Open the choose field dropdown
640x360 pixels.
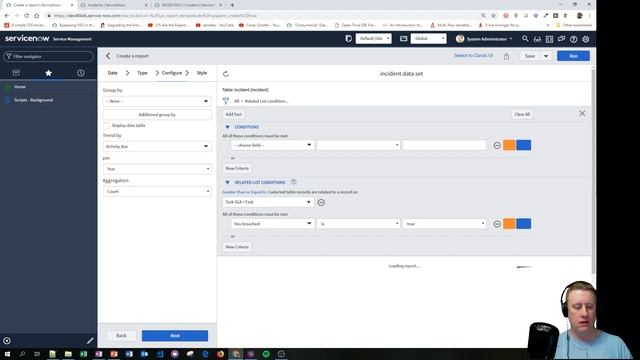pos(272,145)
